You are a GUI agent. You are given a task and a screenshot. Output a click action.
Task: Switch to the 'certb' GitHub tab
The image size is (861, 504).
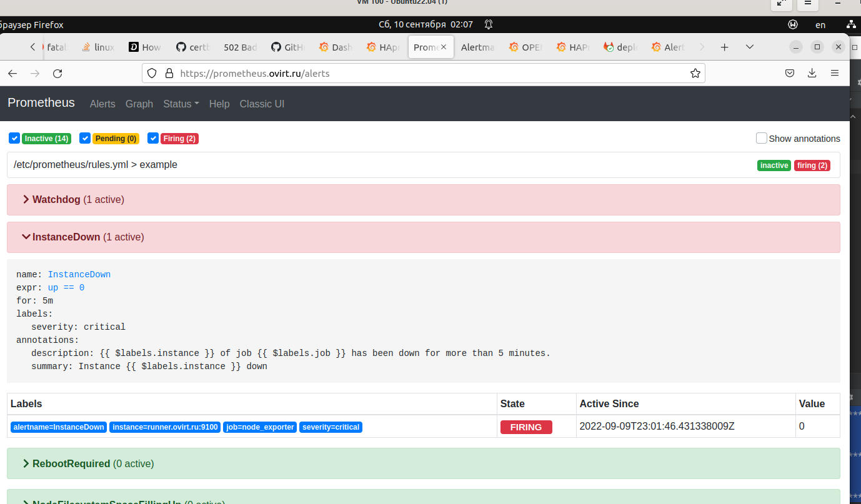[194, 47]
